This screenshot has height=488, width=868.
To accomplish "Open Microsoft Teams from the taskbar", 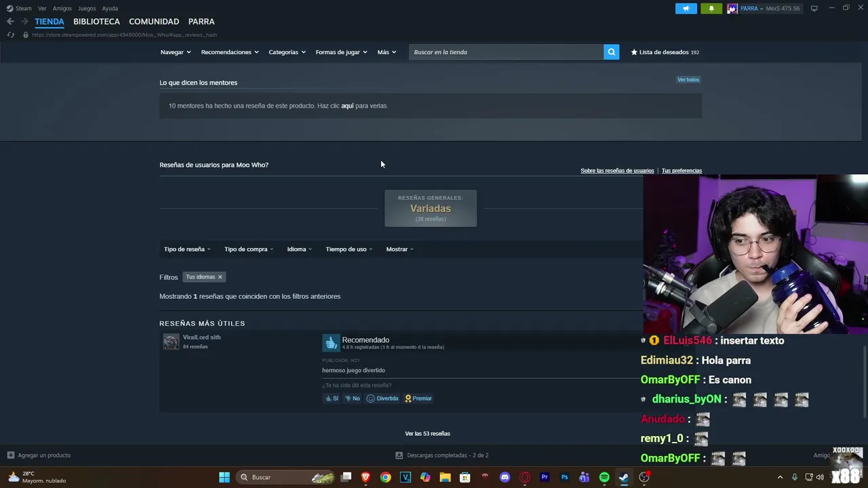I will 584,477.
